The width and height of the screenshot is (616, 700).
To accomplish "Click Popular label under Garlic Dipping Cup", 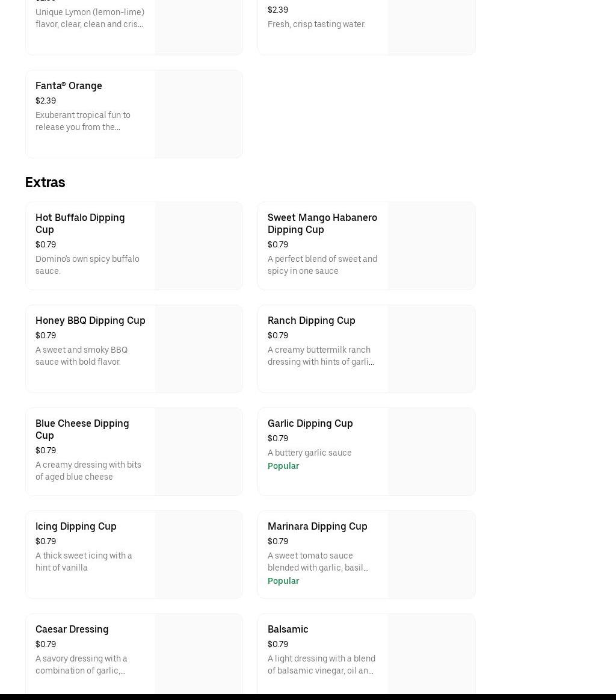I will tap(283, 466).
